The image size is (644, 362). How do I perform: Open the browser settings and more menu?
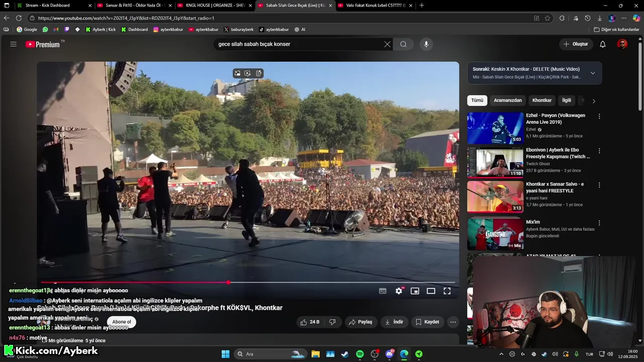point(624,18)
